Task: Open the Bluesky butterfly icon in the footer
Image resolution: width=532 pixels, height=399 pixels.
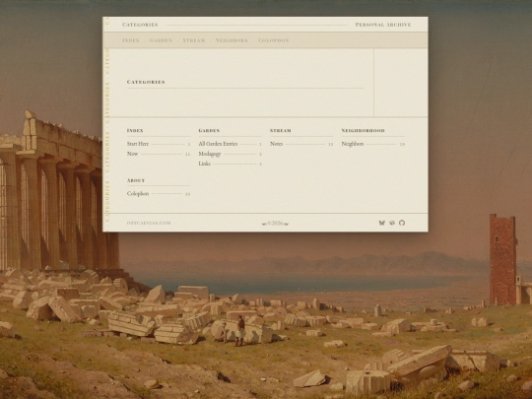Action: click(x=381, y=223)
